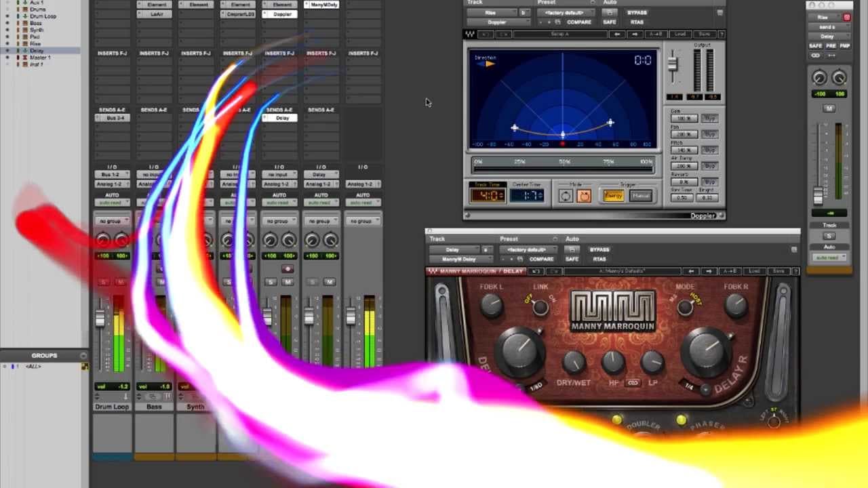Open help question mark in Manny Delay toolbar
This screenshot has height=488, width=868.
click(x=795, y=271)
